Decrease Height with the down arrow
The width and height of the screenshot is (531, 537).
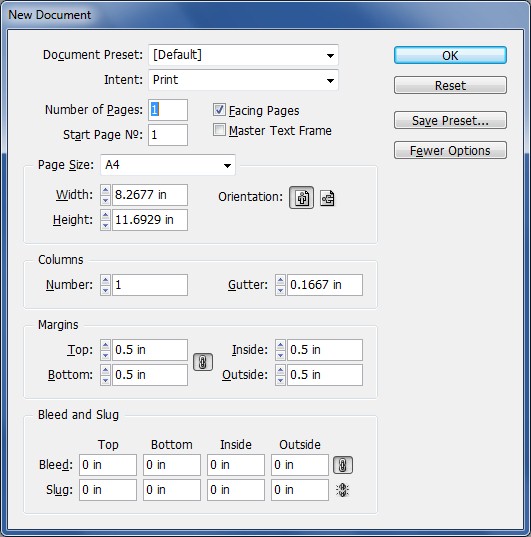coord(106,225)
